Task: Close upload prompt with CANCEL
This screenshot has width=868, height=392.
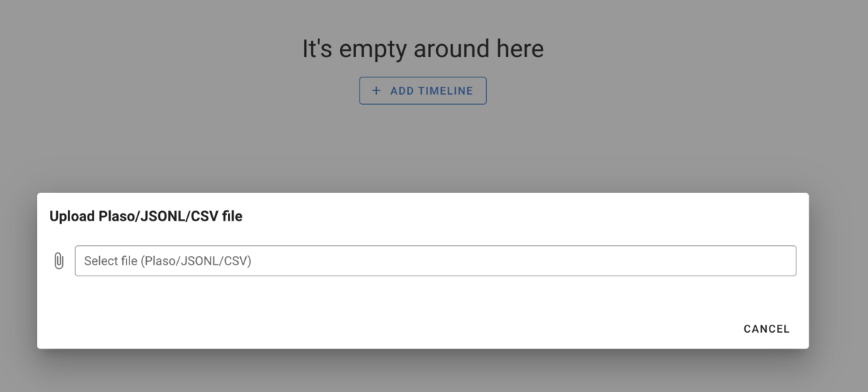Action: (767, 329)
